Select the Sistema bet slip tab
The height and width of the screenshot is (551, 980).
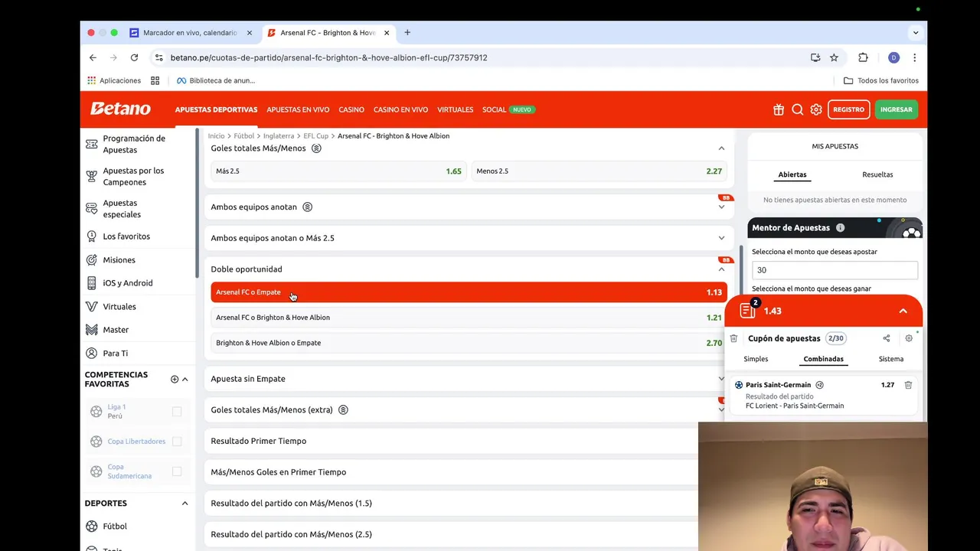pyautogui.click(x=891, y=359)
